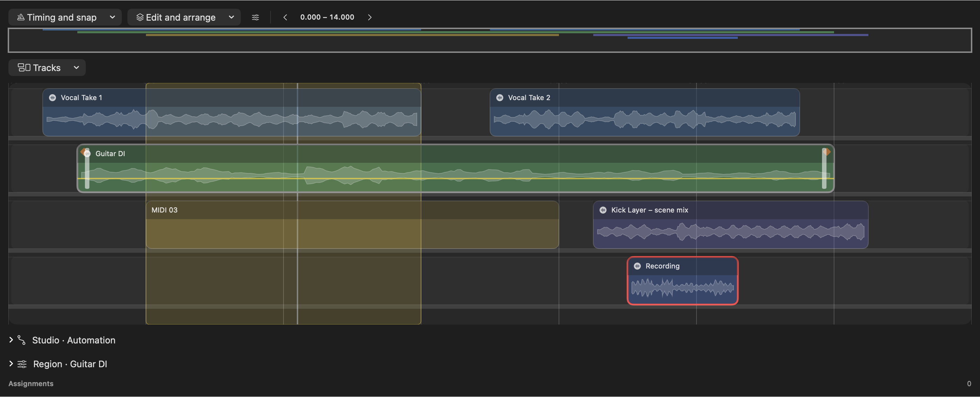Expand the Region · Guitar DI section
This screenshot has height=397, width=980.
click(11, 364)
